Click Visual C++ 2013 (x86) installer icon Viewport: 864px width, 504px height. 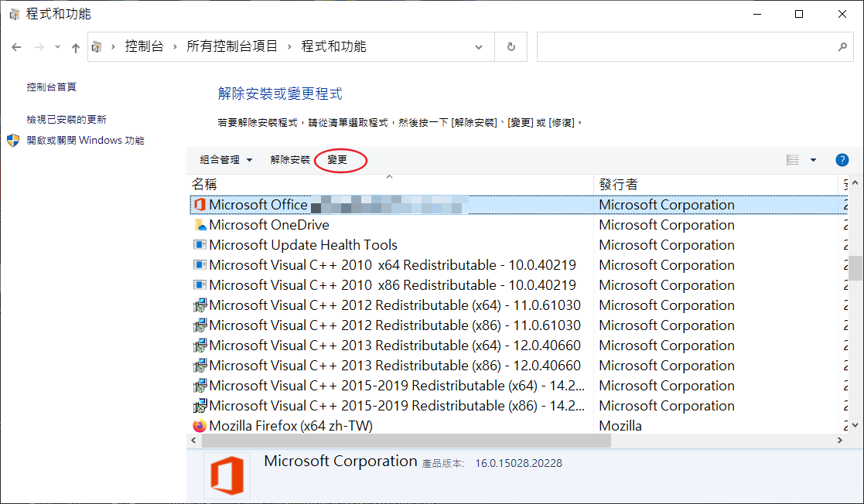pos(200,366)
